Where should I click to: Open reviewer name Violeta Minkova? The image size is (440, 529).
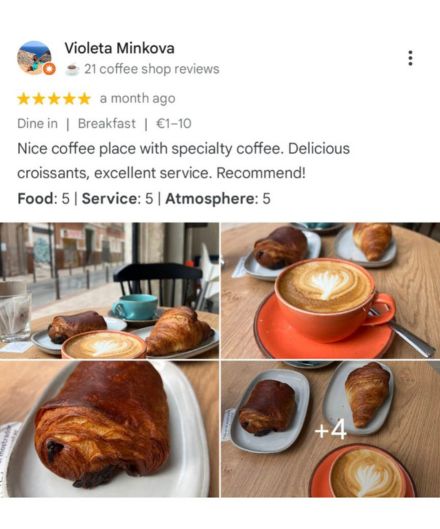coord(119,48)
